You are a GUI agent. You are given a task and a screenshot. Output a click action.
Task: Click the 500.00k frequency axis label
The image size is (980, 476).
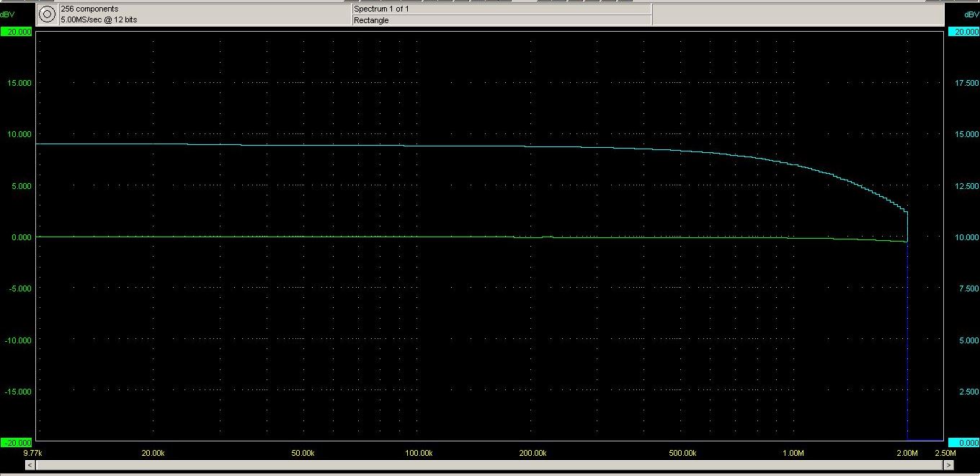[x=682, y=453]
